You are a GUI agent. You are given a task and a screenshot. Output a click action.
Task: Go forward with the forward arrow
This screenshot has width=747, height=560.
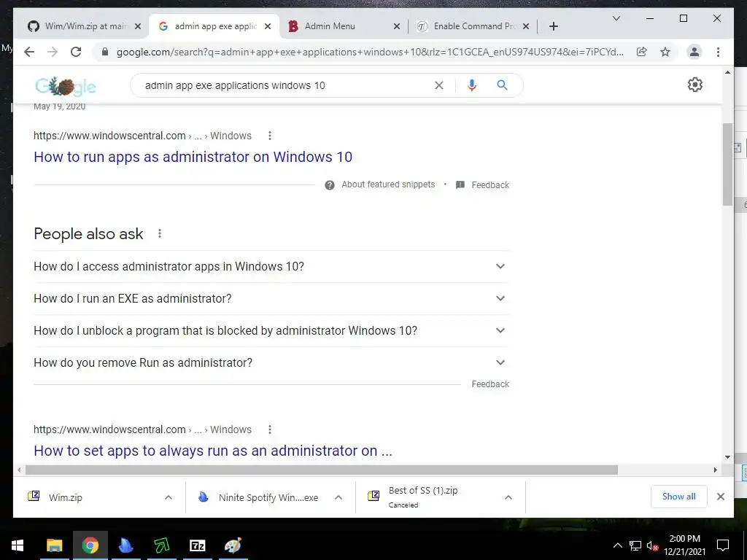pyautogui.click(x=53, y=52)
